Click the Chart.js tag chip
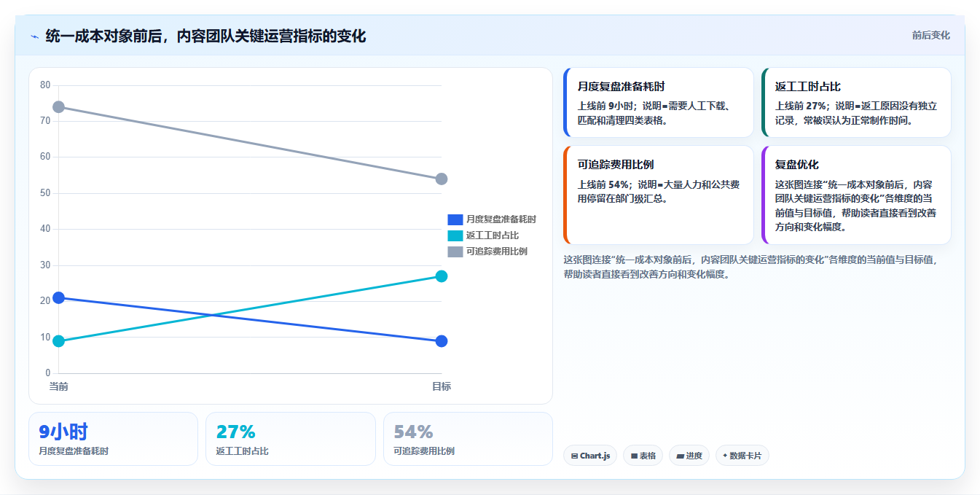 tap(590, 456)
